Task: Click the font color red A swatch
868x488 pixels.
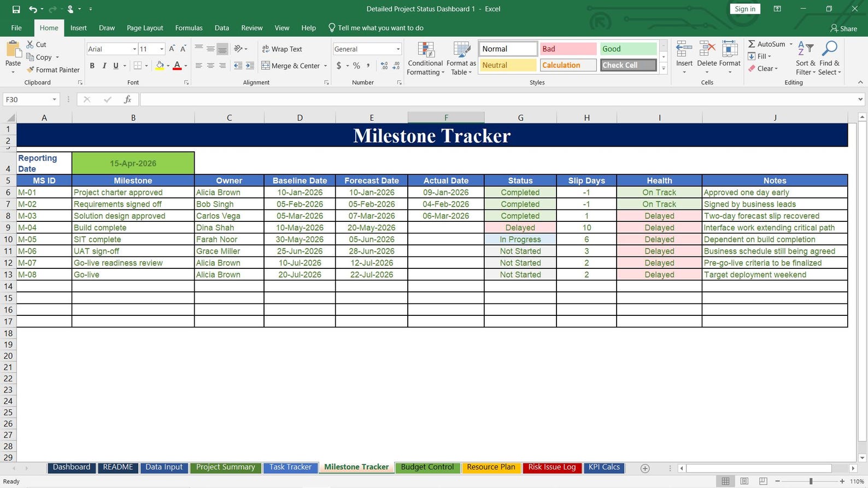Action: pos(177,66)
